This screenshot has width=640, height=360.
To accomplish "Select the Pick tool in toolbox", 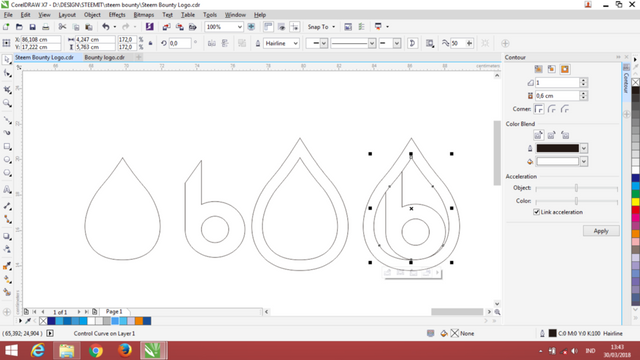I will 7,60.
